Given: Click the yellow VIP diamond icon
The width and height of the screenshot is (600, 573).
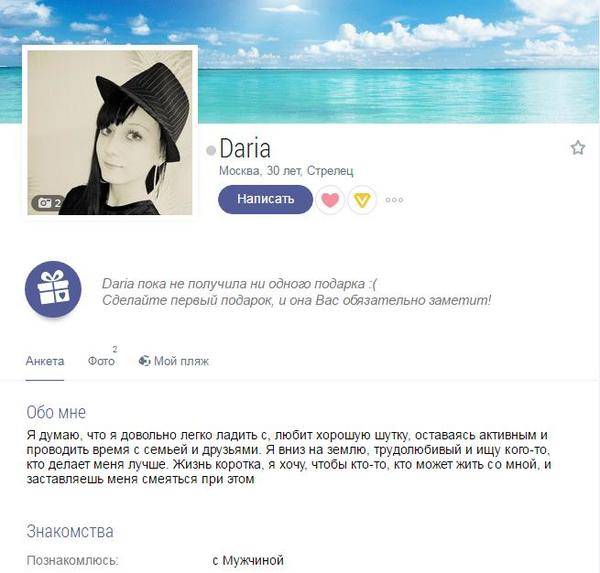Looking at the screenshot, I should point(362,199).
